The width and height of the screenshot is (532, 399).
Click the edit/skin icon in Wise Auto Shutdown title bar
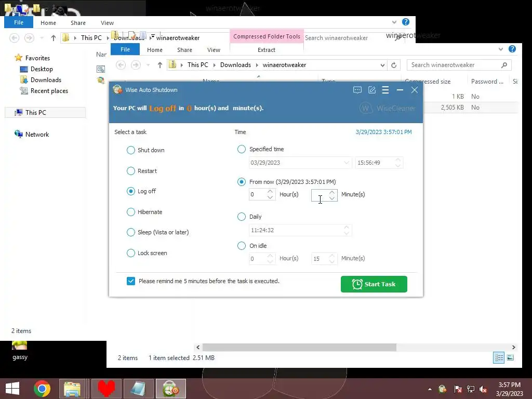pos(372,90)
